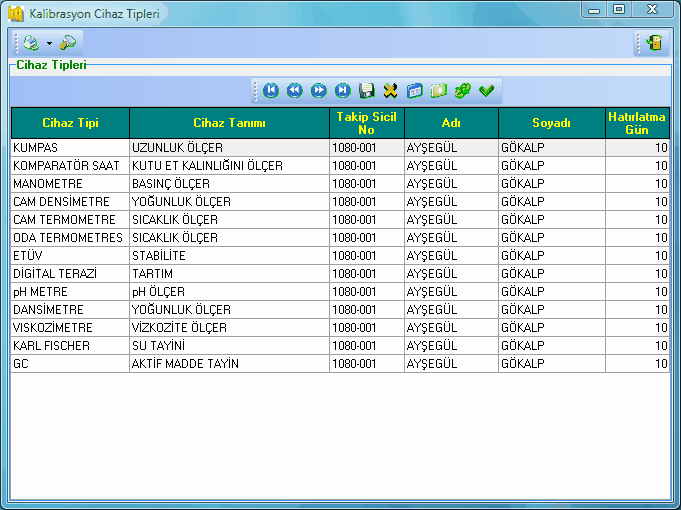This screenshot has width=681, height=510.
Task: Select the pH METRE cell
Action: tap(70, 292)
